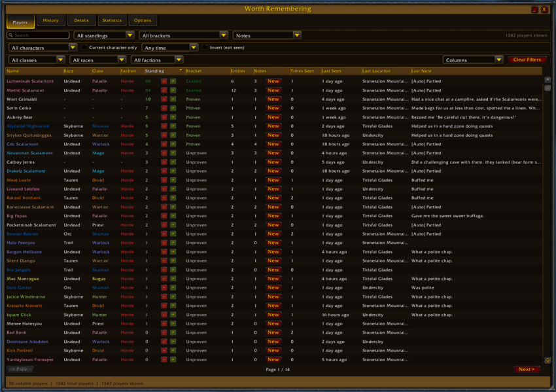The width and height of the screenshot is (556, 392).
Task: Click the Search input field
Action: (39, 35)
